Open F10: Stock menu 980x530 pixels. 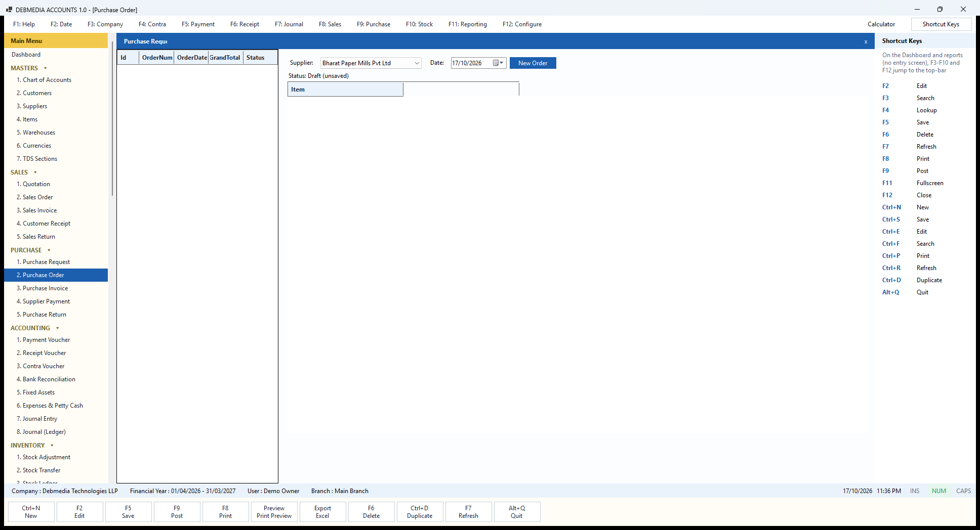click(419, 24)
